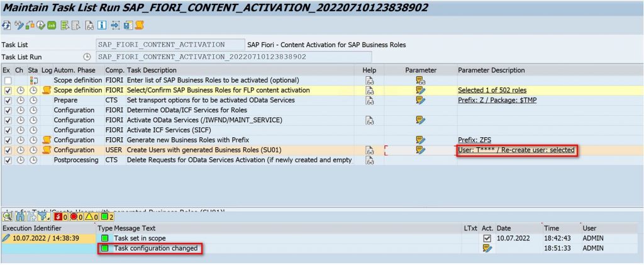
Task: Toggle Act. checkbox on Task set in scope row
Action: tap(487, 239)
